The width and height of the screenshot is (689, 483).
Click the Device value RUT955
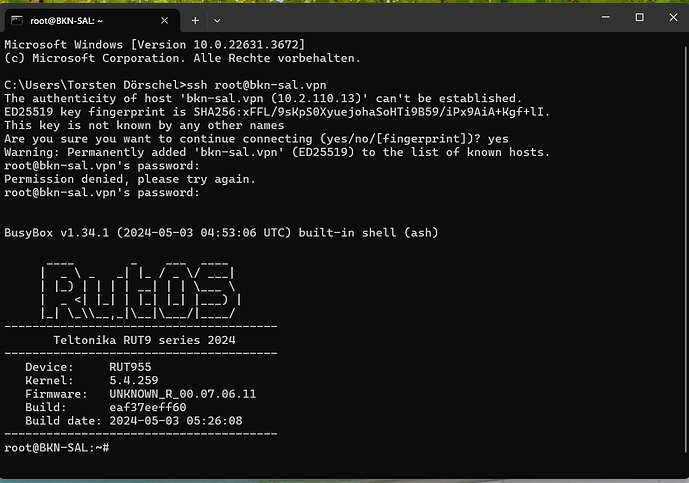click(x=130, y=367)
